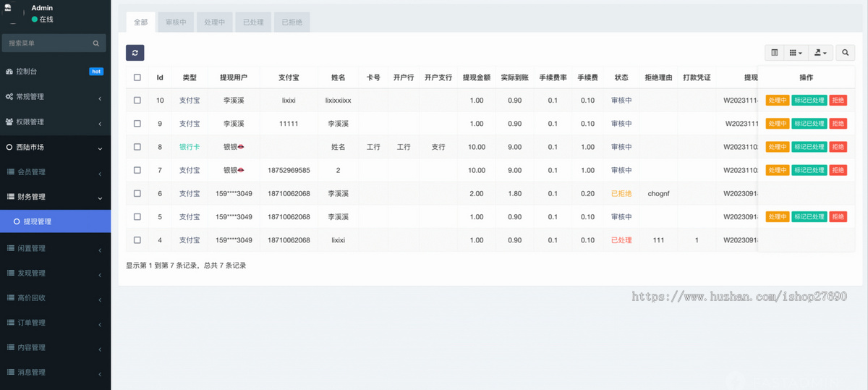The height and width of the screenshot is (390, 868).
Task: Click refusal reason chognf in row 6
Action: point(659,193)
